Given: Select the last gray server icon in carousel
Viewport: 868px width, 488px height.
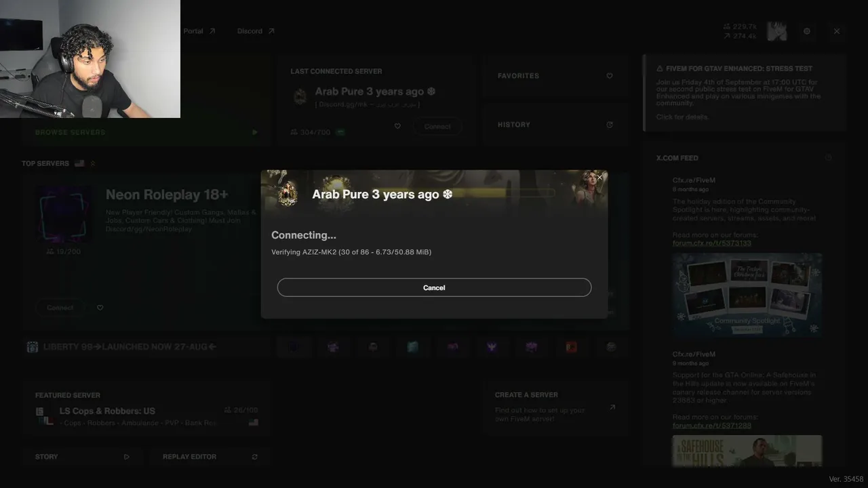Looking at the screenshot, I should click(x=611, y=347).
